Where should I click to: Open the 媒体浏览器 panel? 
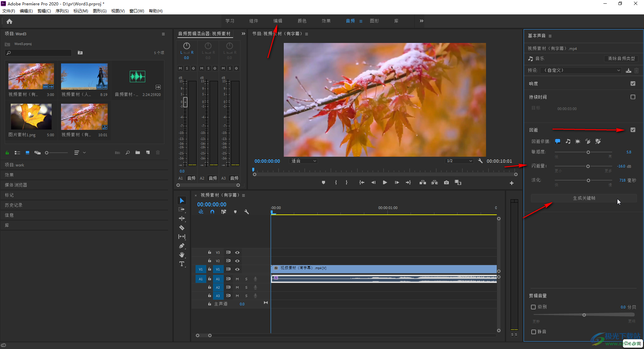16,185
